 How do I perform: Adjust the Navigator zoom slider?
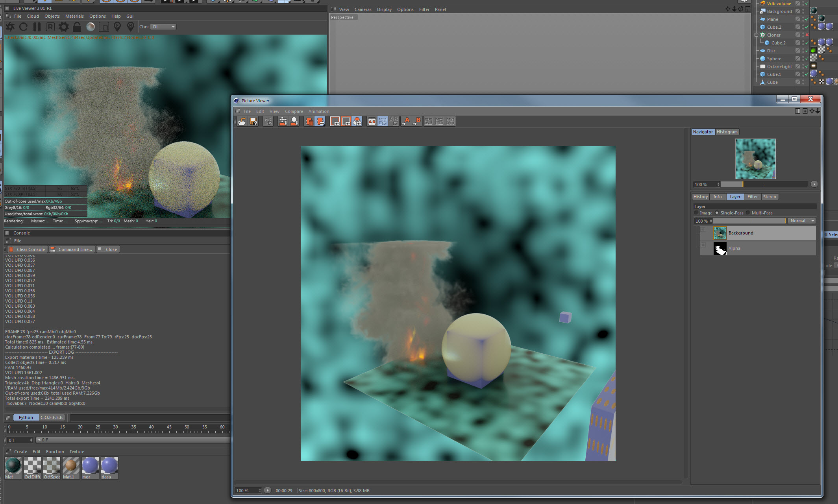pos(742,184)
